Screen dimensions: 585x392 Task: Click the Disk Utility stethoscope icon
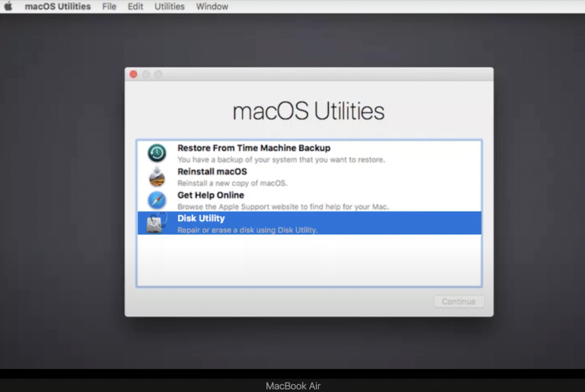[x=157, y=223]
